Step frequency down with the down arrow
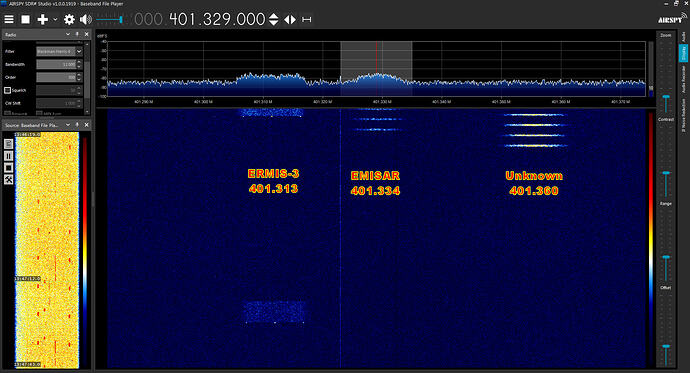This screenshot has width=690, height=373. (273, 23)
